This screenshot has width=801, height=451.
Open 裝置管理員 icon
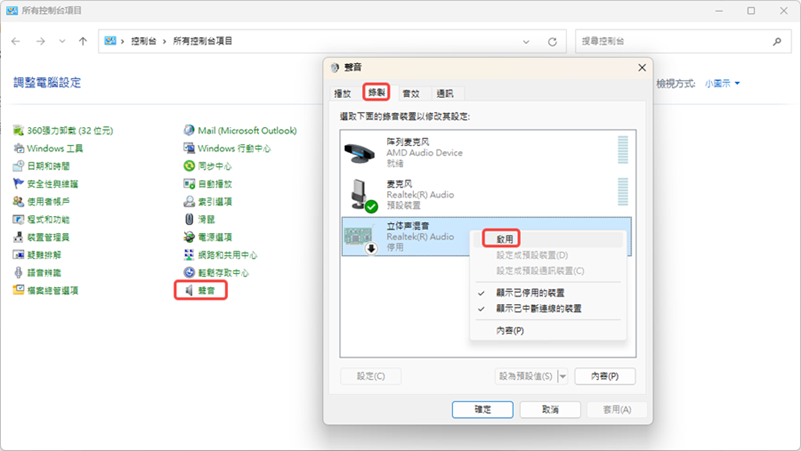18,237
